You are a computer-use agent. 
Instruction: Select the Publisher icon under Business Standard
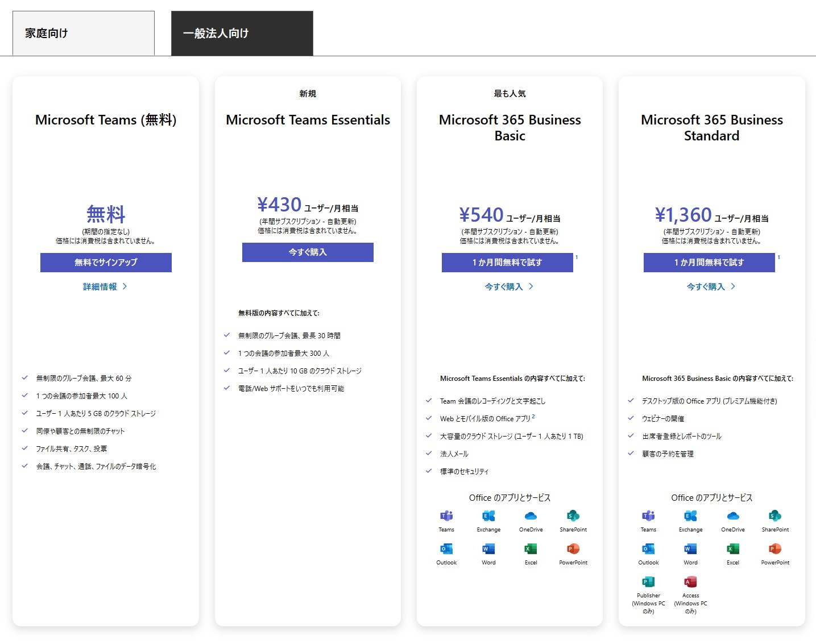point(648,581)
